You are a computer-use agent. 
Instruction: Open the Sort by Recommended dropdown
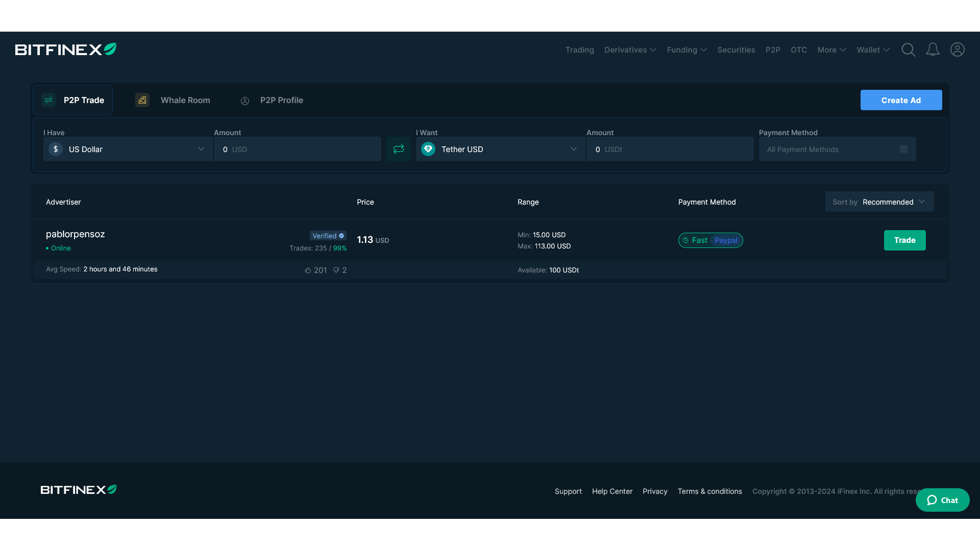tap(879, 202)
